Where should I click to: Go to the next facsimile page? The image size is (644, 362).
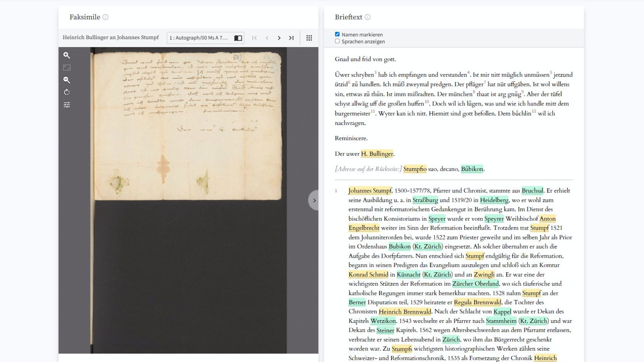coord(279,38)
